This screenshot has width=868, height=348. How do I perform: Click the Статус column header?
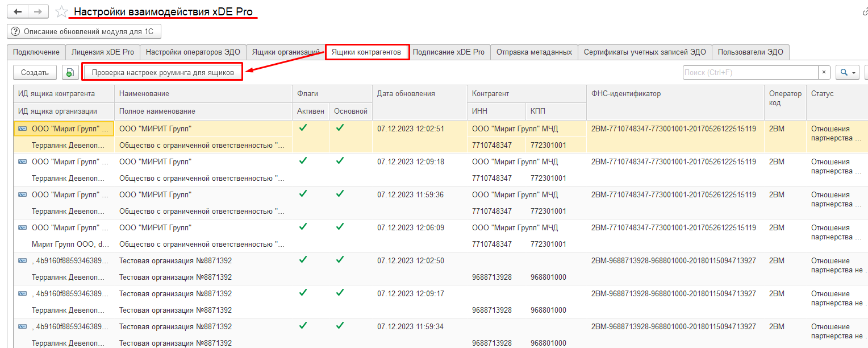click(x=837, y=102)
